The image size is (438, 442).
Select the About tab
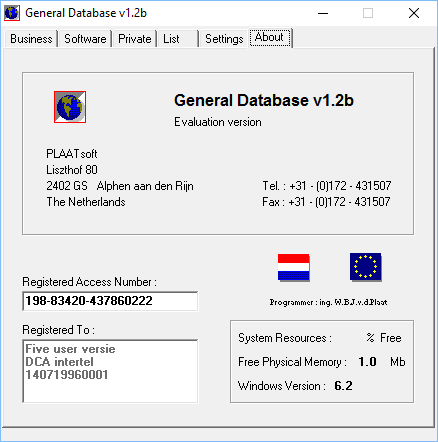(x=270, y=37)
